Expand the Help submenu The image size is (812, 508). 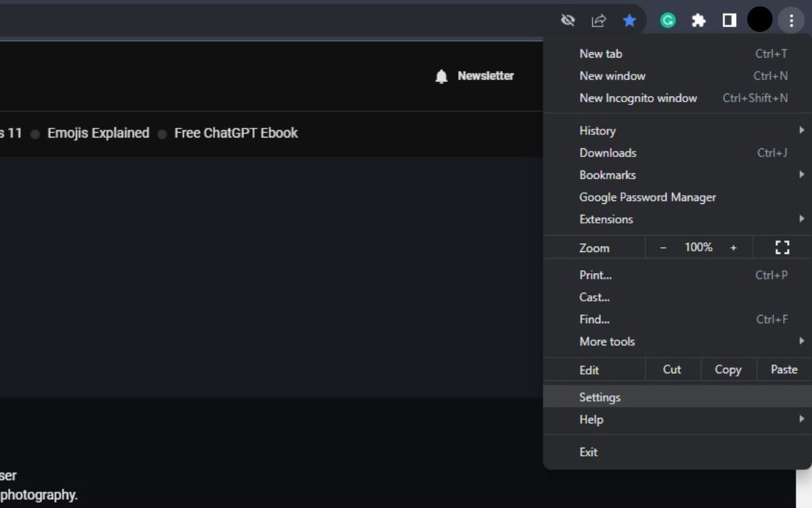click(x=591, y=420)
